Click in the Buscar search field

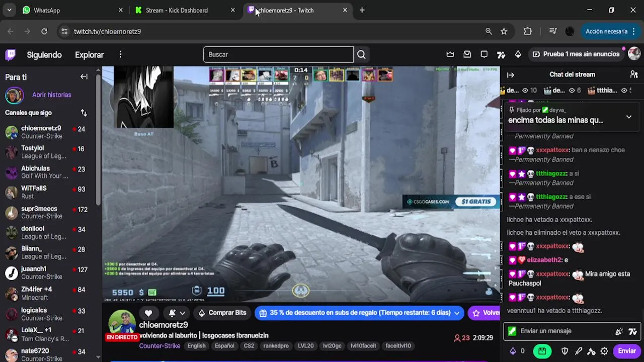278,54
